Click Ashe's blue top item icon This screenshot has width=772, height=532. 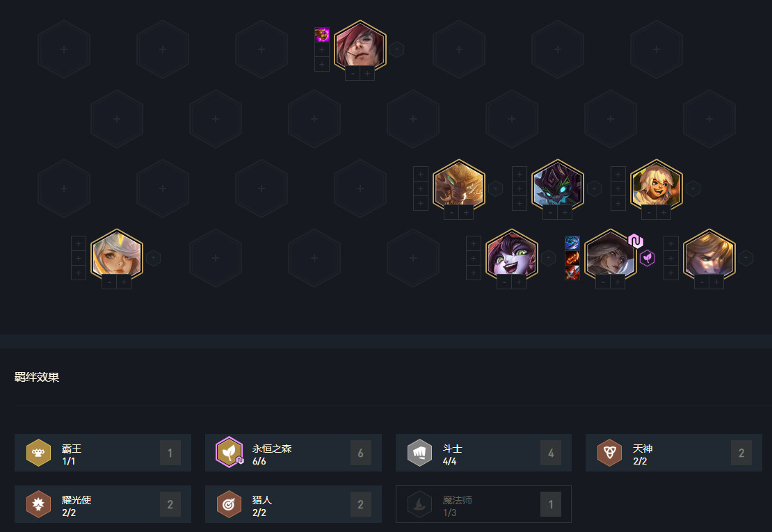[572, 243]
